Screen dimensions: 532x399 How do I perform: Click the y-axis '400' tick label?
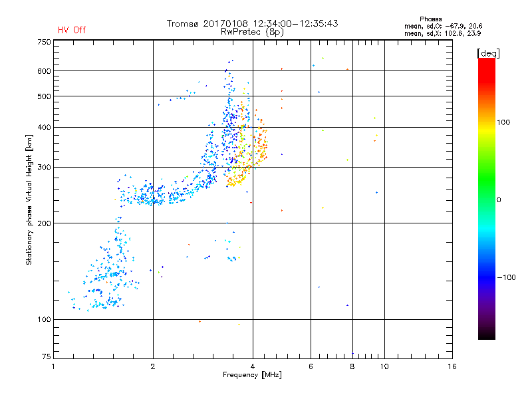point(44,128)
